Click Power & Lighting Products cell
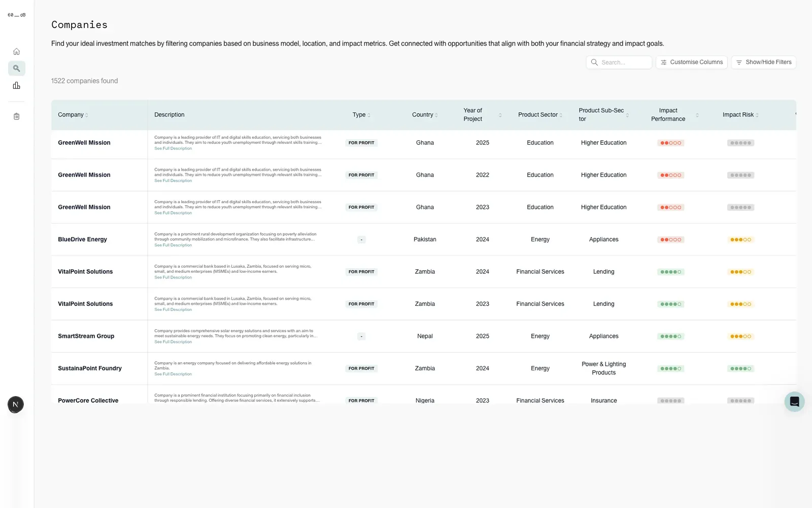 [603, 368]
